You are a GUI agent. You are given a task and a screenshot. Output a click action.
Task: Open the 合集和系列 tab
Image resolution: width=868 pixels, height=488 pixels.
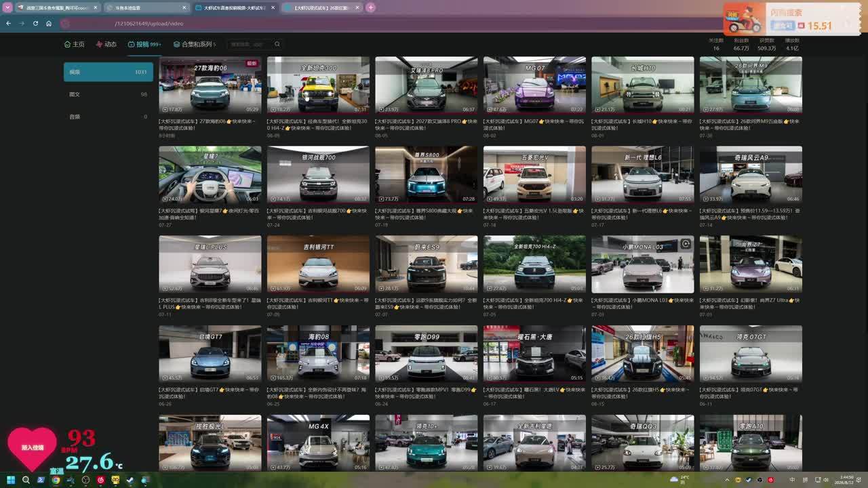tap(195, 44)
